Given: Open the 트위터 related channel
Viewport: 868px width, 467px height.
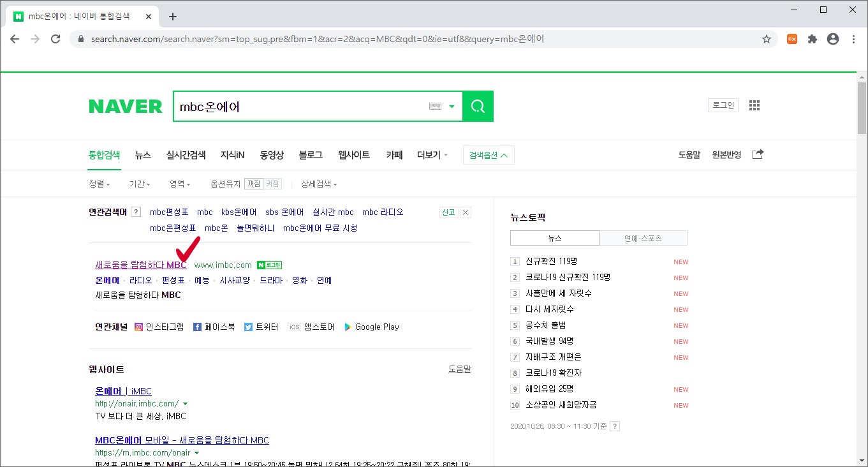Looking at the screenshot, I should [261, 327].
